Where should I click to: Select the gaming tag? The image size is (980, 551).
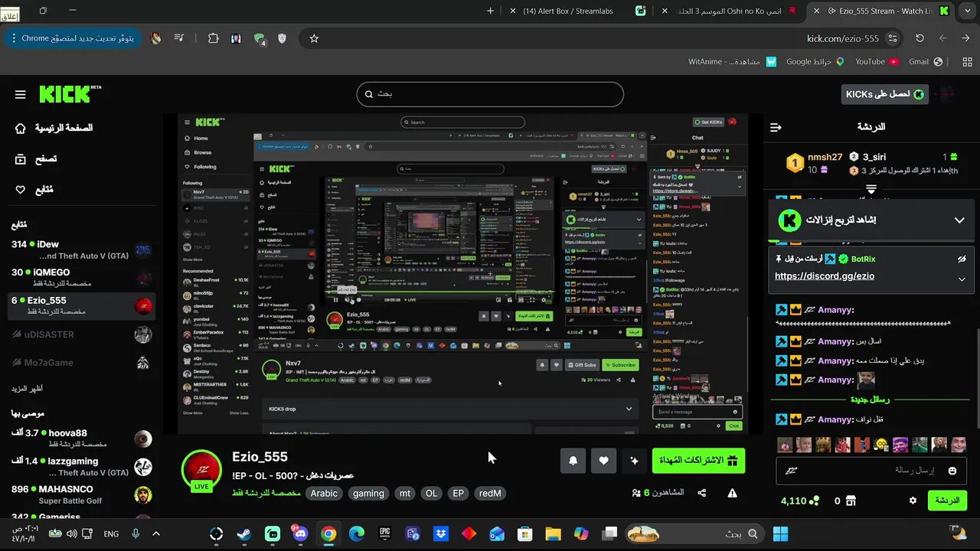click(x=368, y=494)
